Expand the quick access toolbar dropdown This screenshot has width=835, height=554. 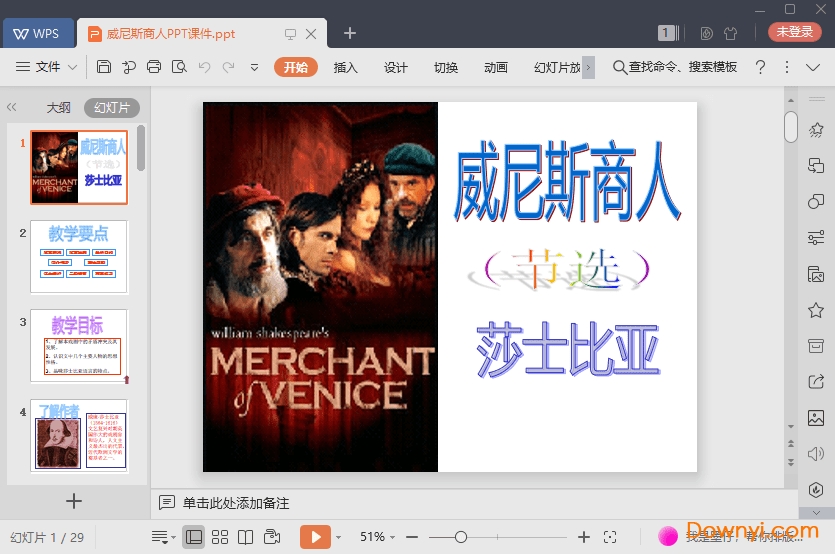tap(255, 67)
